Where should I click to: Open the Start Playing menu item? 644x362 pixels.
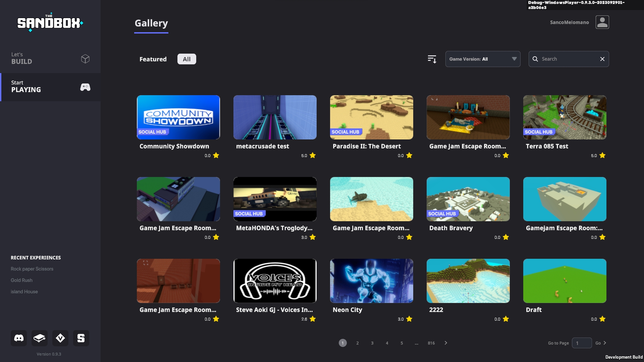(x=50, y=87)
